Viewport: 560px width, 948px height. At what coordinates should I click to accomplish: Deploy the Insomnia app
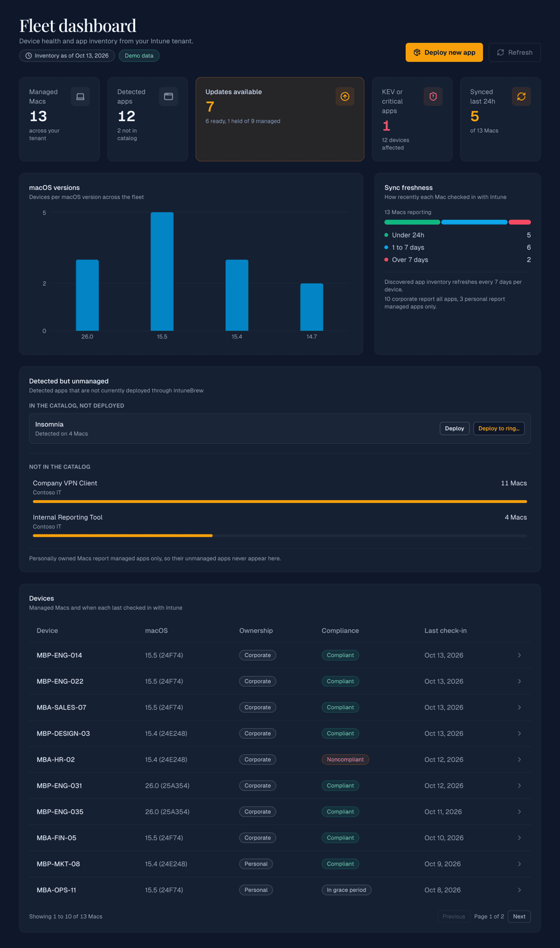(x=455, y=428)
